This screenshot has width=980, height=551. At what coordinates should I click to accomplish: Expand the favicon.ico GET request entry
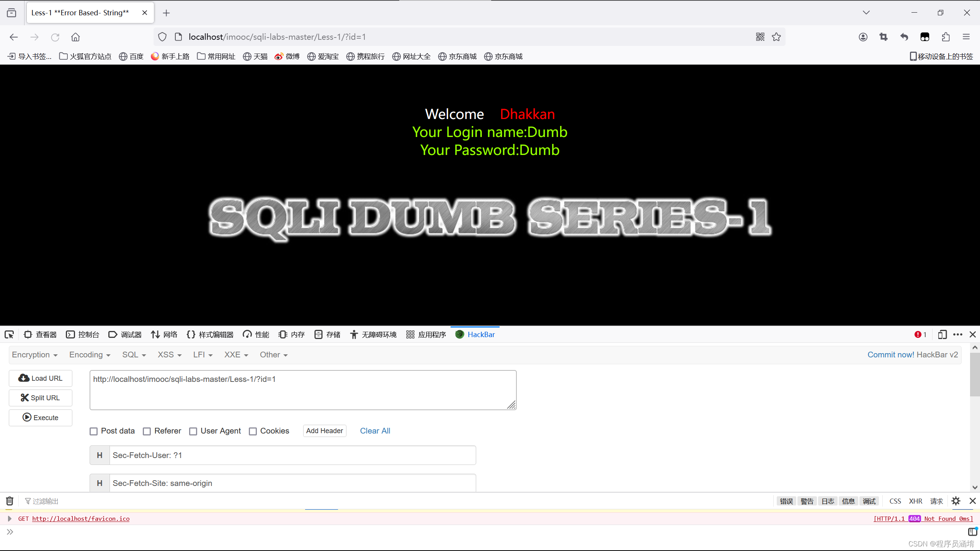point(10,519)
